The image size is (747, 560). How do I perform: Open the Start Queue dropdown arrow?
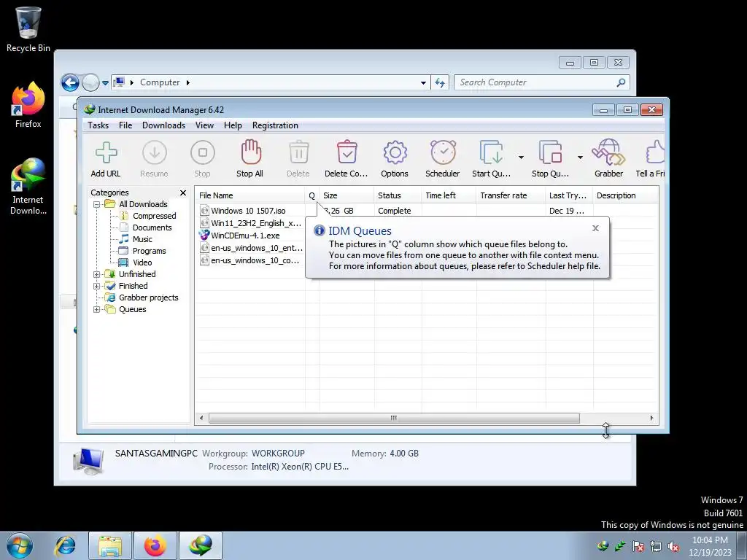[521, 157]
